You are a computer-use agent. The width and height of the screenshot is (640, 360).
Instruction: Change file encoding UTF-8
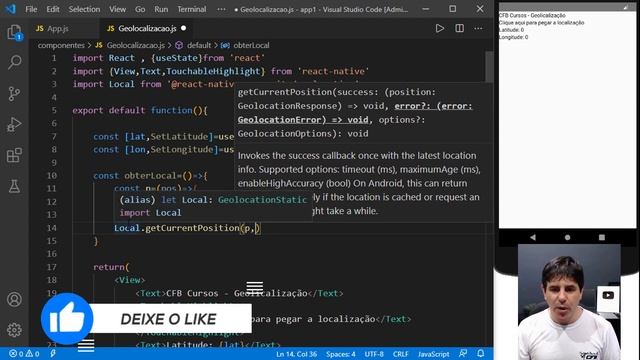(374, 354)
